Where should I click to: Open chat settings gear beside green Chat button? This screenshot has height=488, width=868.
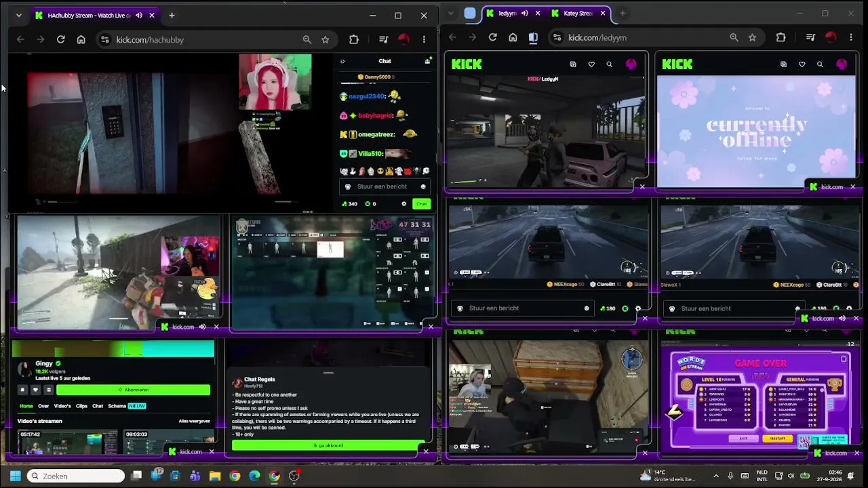pyautogui.click(x=404, y=203)
